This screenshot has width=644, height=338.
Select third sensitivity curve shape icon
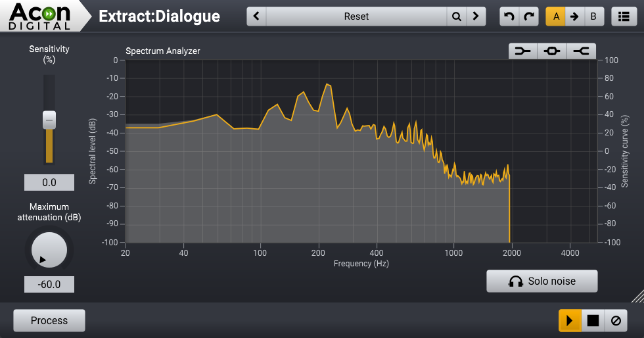click(x=581, y=51)
